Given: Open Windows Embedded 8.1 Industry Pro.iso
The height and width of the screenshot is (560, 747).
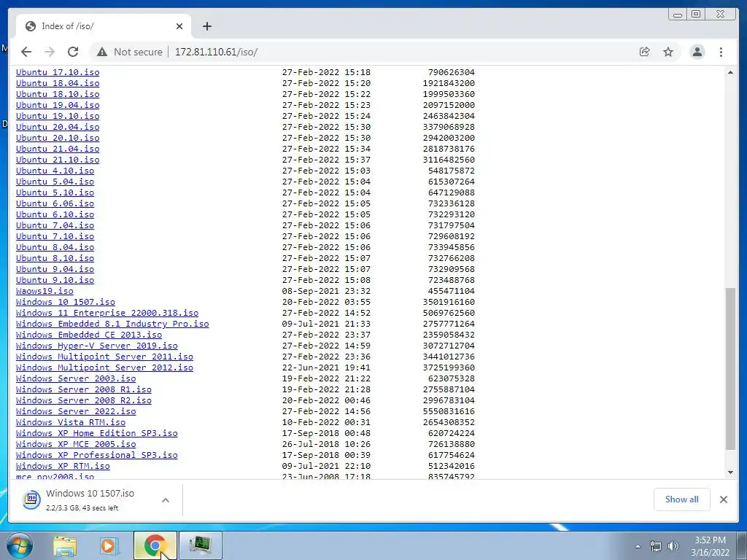Looking at the screenshot, I should 112,324.
